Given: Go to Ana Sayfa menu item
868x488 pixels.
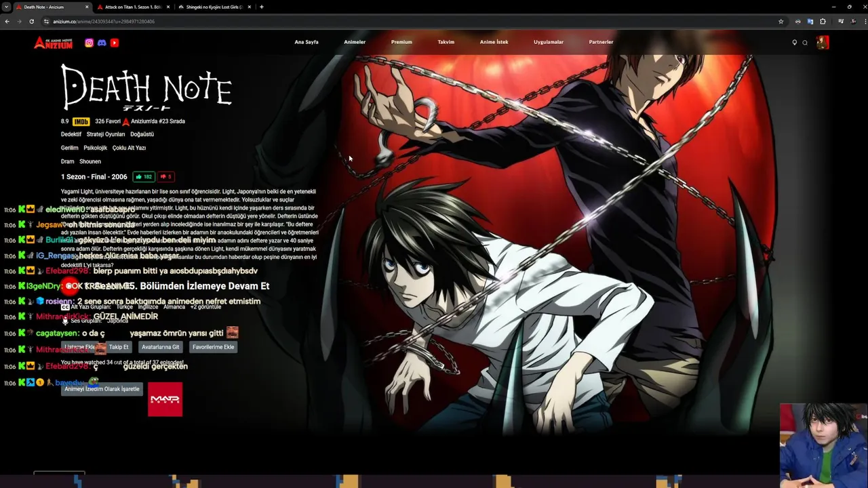Looking at the screenshot, I should point(307,42).
